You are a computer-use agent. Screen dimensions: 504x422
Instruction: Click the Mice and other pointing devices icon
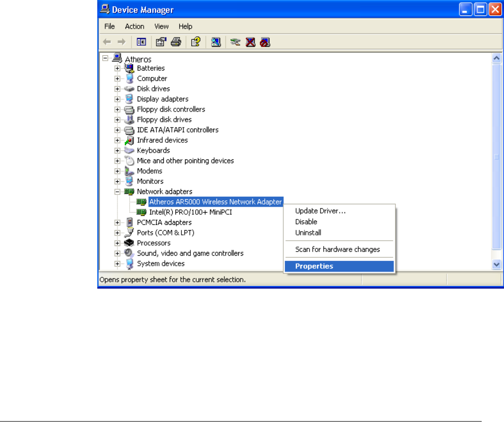(x=130, y=161)
